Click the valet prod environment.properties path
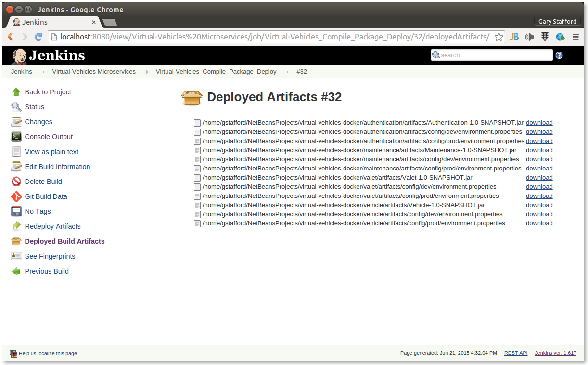The height and width of the screenshot is (365, 588). (x=350, y=196)
